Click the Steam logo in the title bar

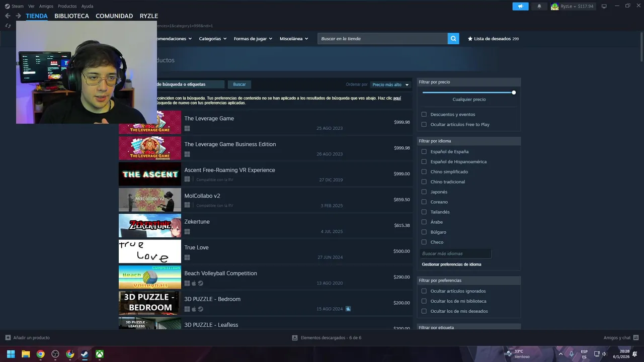tap(7, 6)
